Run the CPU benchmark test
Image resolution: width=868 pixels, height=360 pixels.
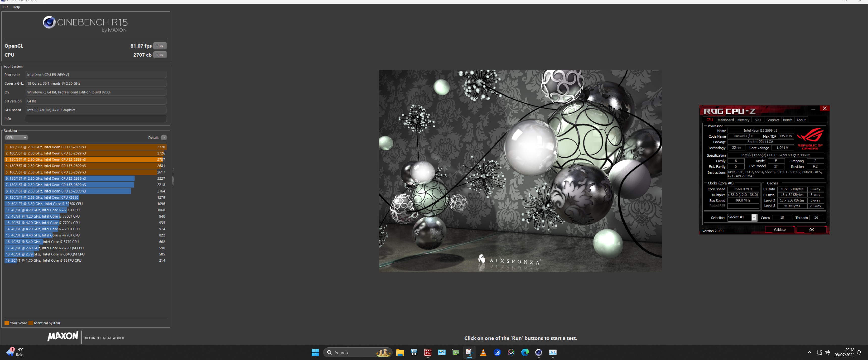point(160,55)
